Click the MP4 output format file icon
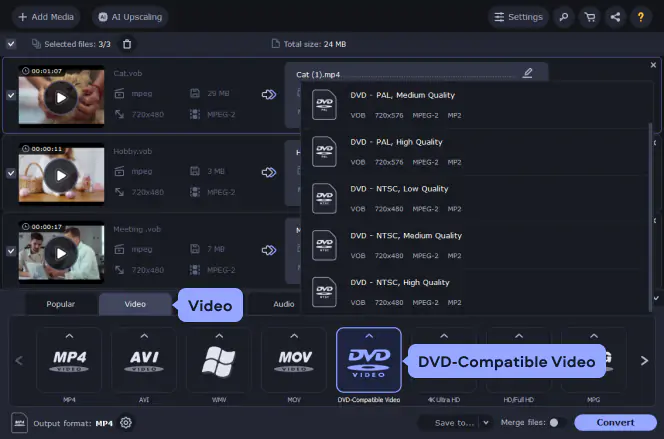This screenshot has width=664, height=439. click(x=19, y=423)
